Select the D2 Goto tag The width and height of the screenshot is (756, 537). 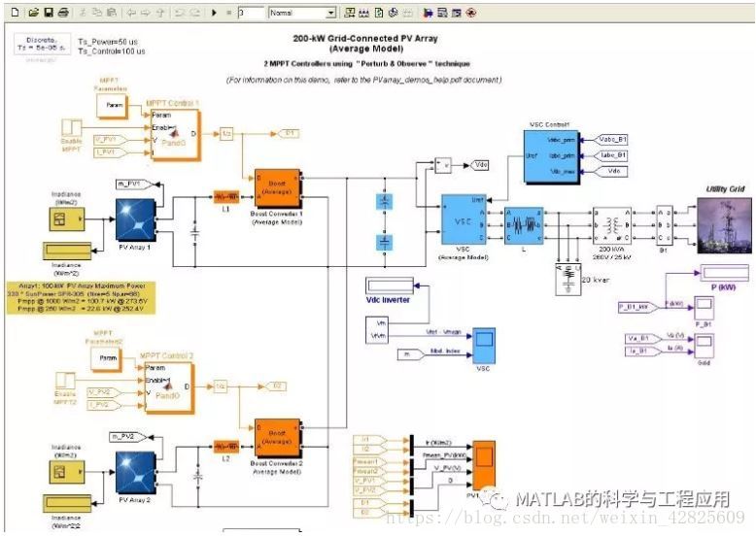[275, 386]
